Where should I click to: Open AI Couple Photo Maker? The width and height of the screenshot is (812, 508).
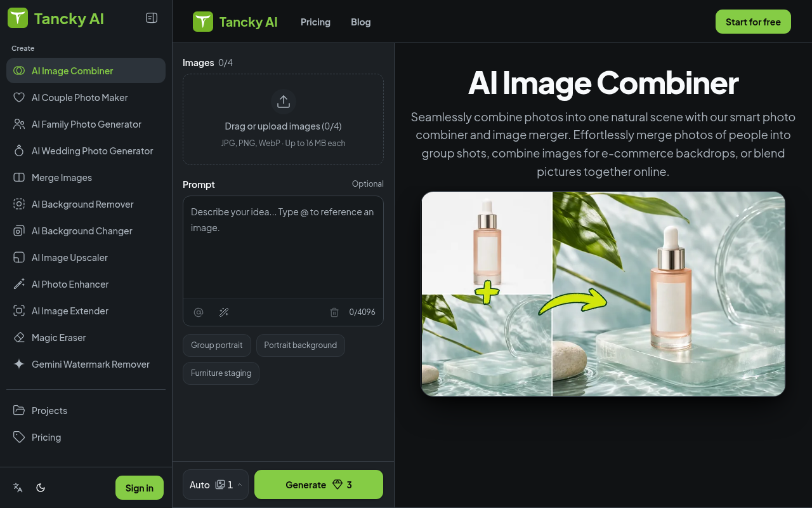click(x=86, y=97)
